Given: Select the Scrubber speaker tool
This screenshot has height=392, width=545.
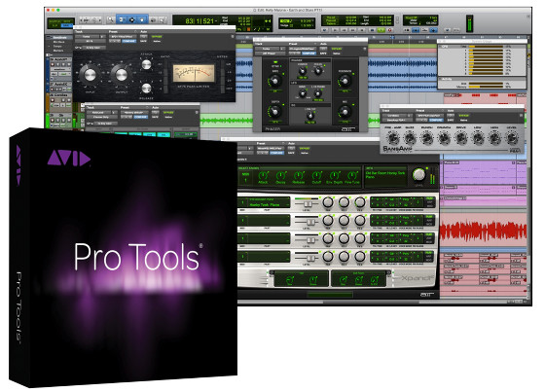Looking at the screenshot, I should point(154,19).
